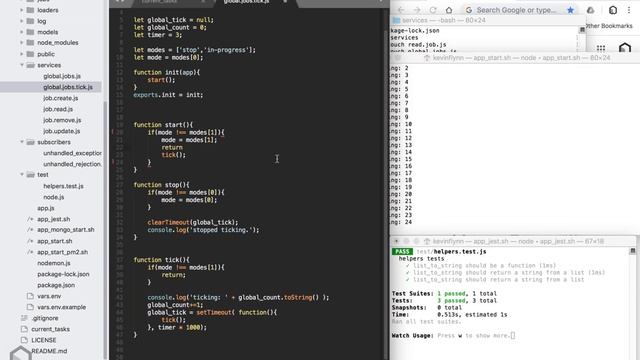
Task: Go to browser home page
Action: pyautogui.click(x=449, y=10)
